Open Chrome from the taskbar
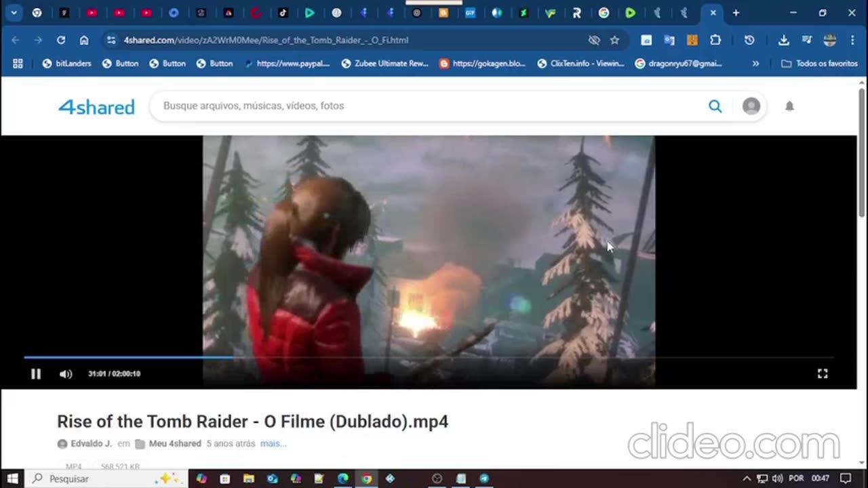Viewport: 868px width, 488px height. click(366, 479)
